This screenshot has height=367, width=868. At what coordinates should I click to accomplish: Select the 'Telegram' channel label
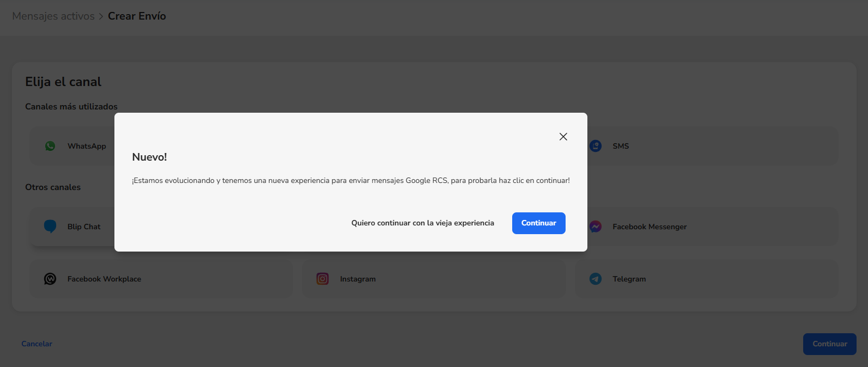pyautogui.click(x=629, y=279)
